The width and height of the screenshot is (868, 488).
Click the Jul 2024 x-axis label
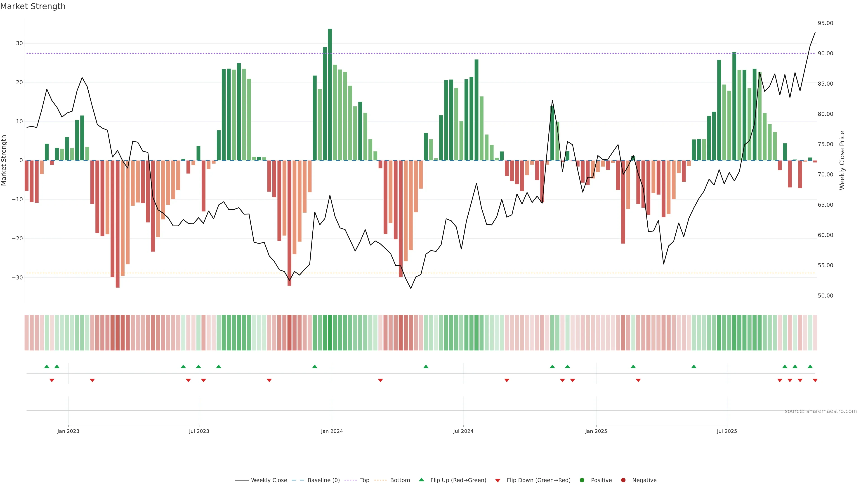tap(463, 431)
